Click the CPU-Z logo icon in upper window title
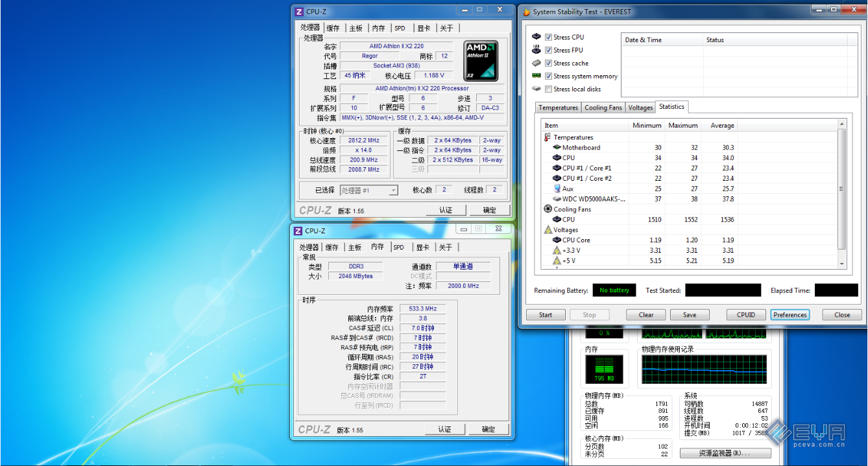This screenshot has width=868, height=466. [x=299, y=12]
